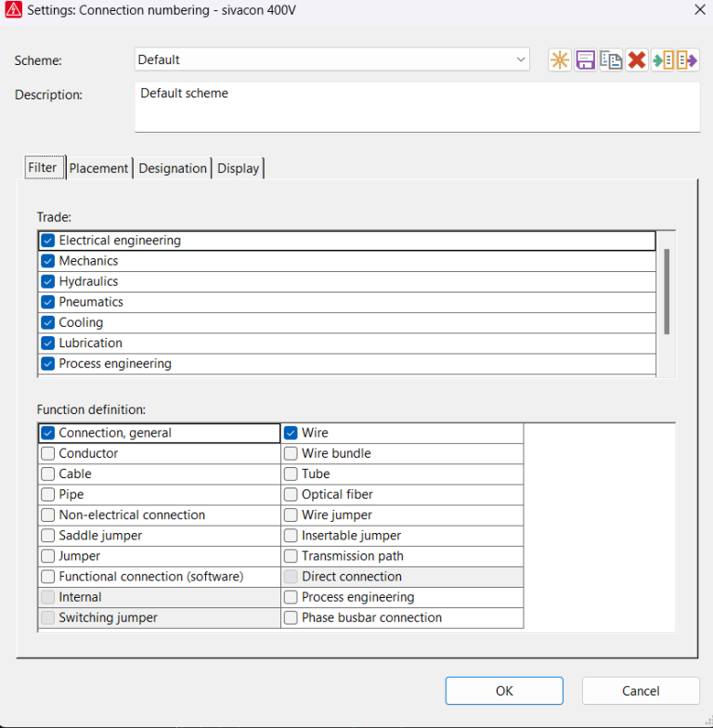Switch to the Filter tab
The height and width of the screenshot is (728, 713).
[43, 167]
